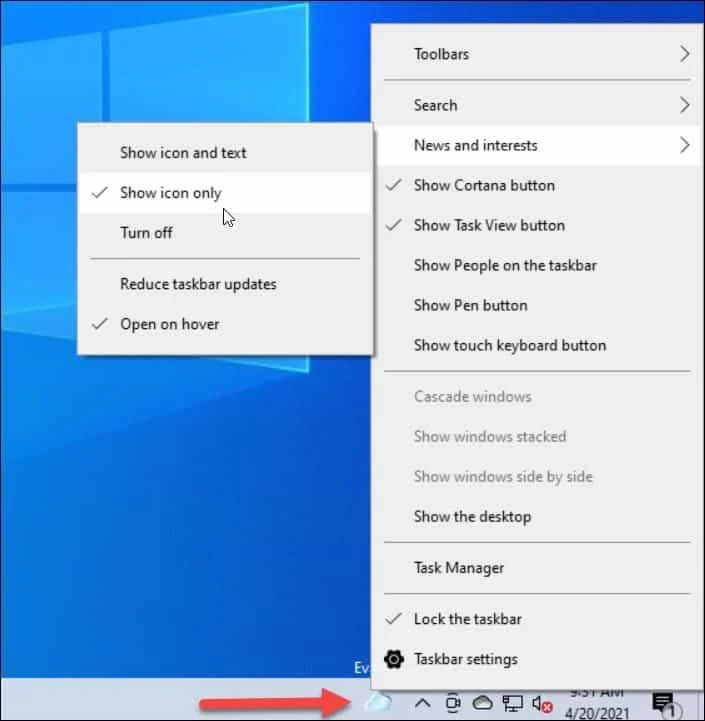Open the network tray icon
Viewport: 705px width, 721px height.
[x=512, y=703]
